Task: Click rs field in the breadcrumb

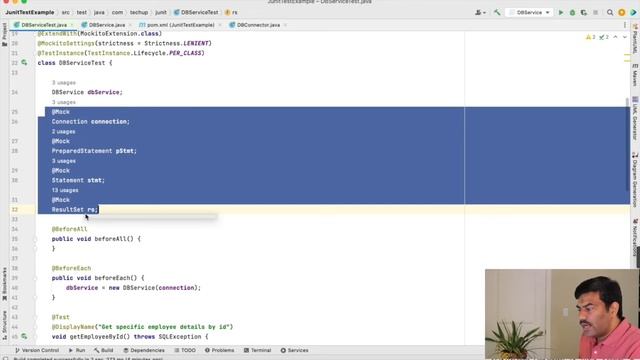Action: click(x=231, y=13)
